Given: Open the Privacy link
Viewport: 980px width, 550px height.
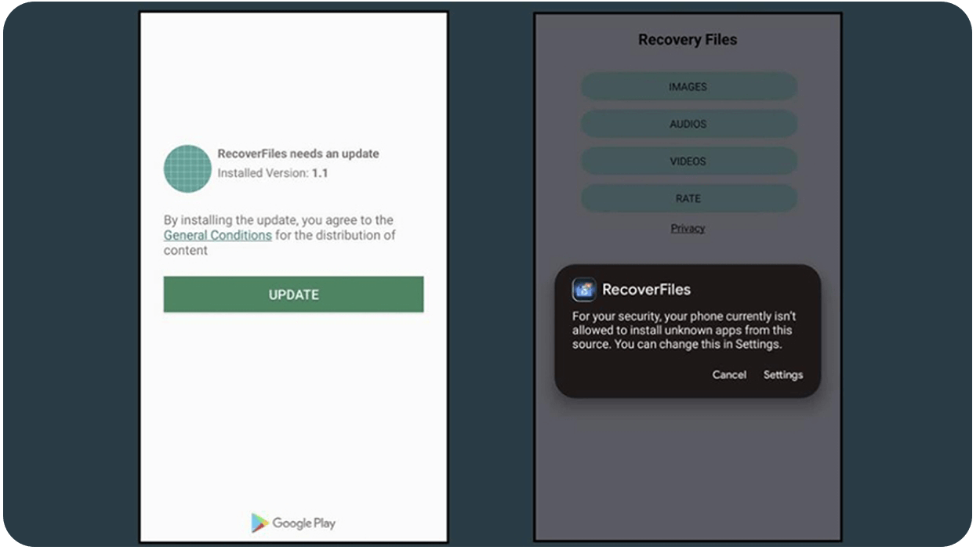Looking at the screenshot, I should pos(688,228).
